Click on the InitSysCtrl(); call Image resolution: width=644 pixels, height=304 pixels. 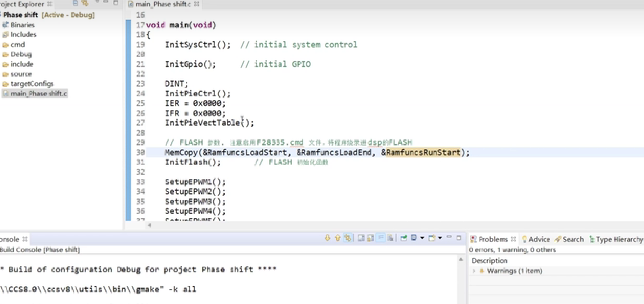(x=198, y=45)
